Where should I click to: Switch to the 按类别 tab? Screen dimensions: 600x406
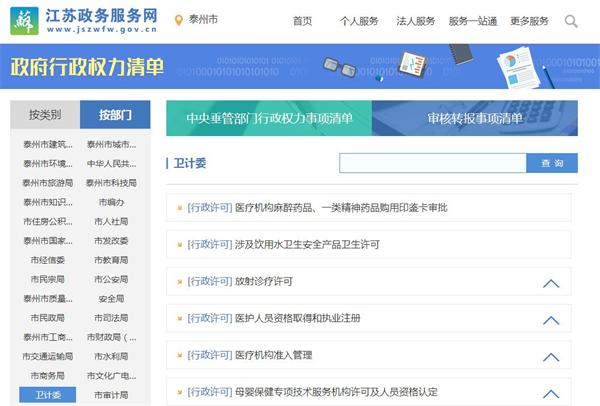click(x=45, y=114)
